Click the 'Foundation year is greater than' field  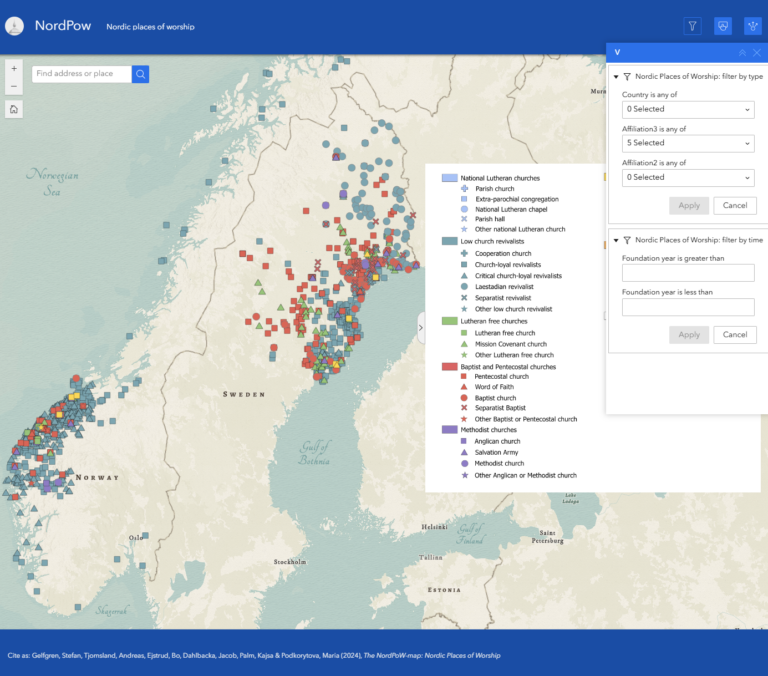[687, 273]
